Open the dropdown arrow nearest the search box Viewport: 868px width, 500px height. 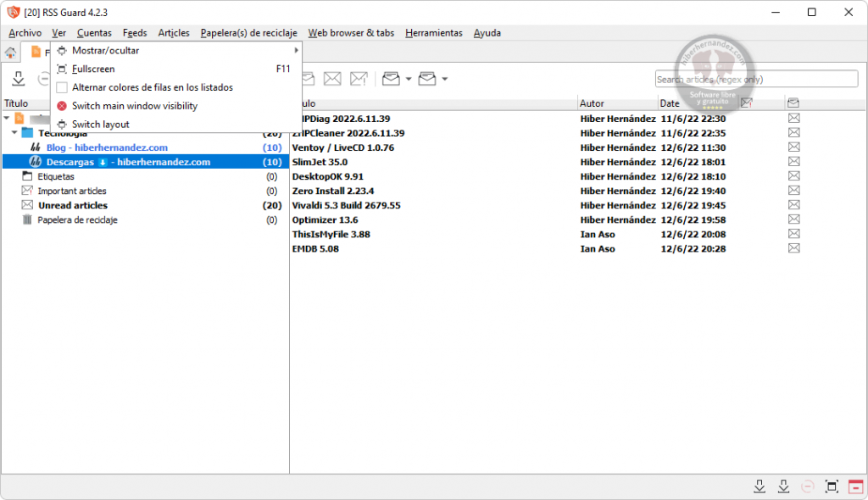(x=444, y=79)
